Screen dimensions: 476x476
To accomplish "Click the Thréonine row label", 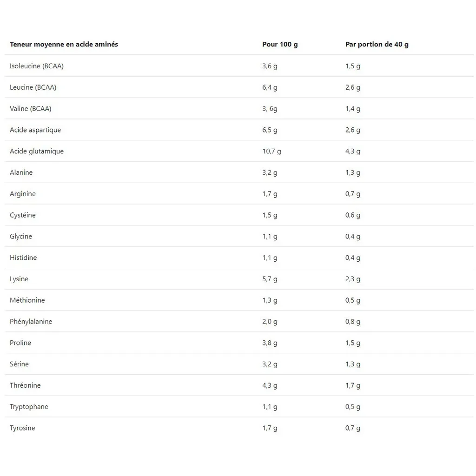I will pos(25,385).
